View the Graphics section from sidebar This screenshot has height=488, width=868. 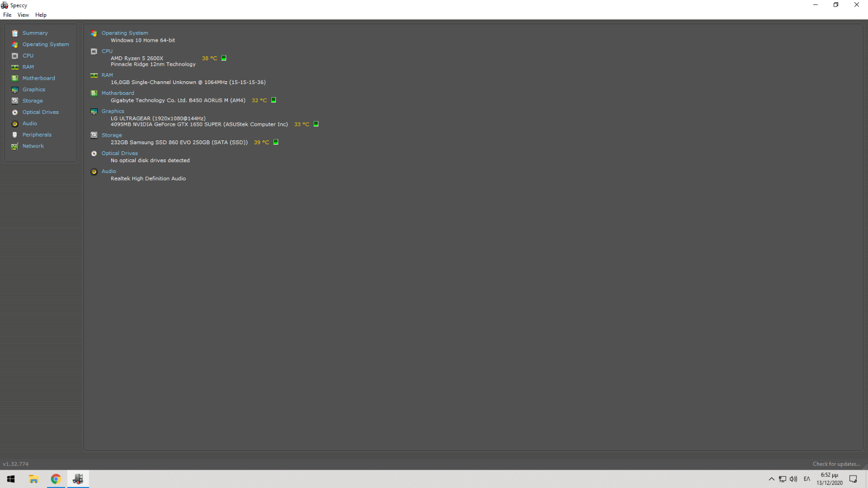pyautogui.click(x=34, y=89)
